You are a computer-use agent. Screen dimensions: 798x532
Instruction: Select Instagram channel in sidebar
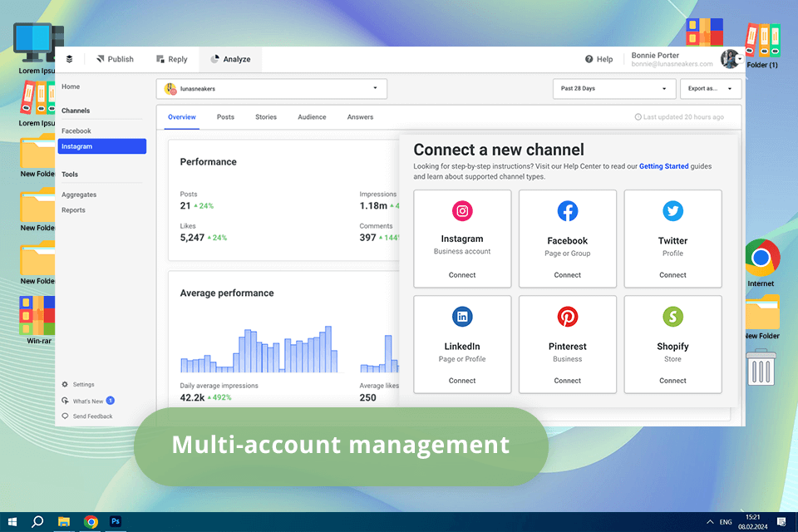coord(101,146)
